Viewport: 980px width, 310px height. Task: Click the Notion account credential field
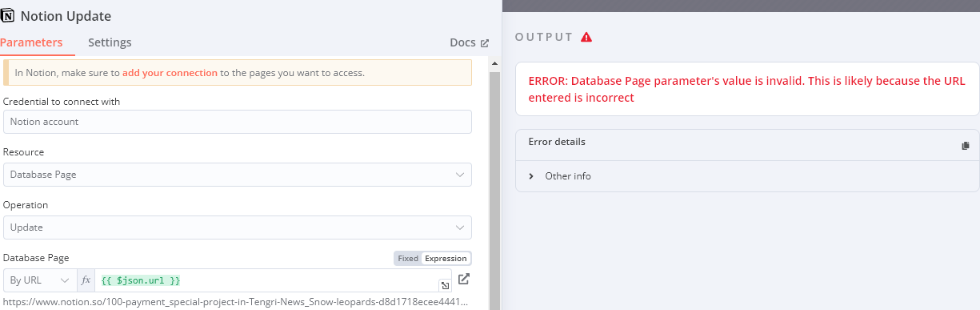(238, 122)
